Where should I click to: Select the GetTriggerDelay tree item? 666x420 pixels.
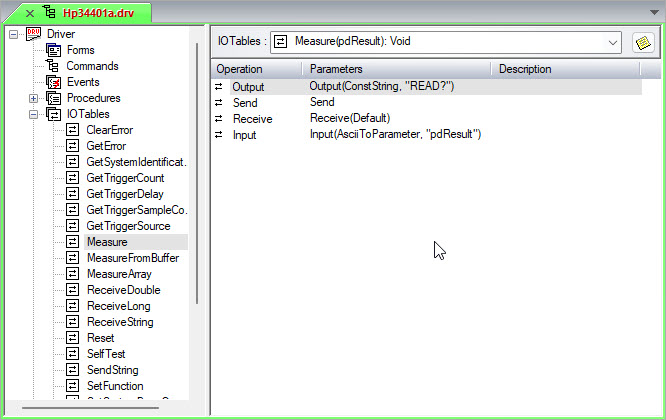pyautogui.click(x=124, y=194)
